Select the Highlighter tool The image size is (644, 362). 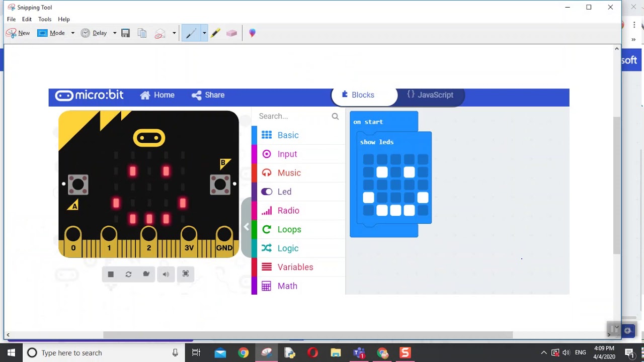(215, 33)
